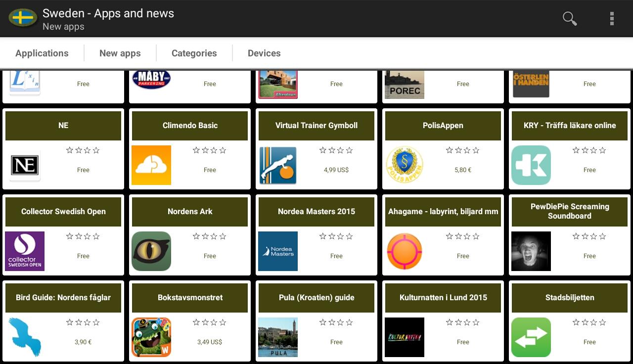Viewport: 633px width, 364px height.
Task: Tap the Climendo Basic cloud icon
Action: point(151,165)
